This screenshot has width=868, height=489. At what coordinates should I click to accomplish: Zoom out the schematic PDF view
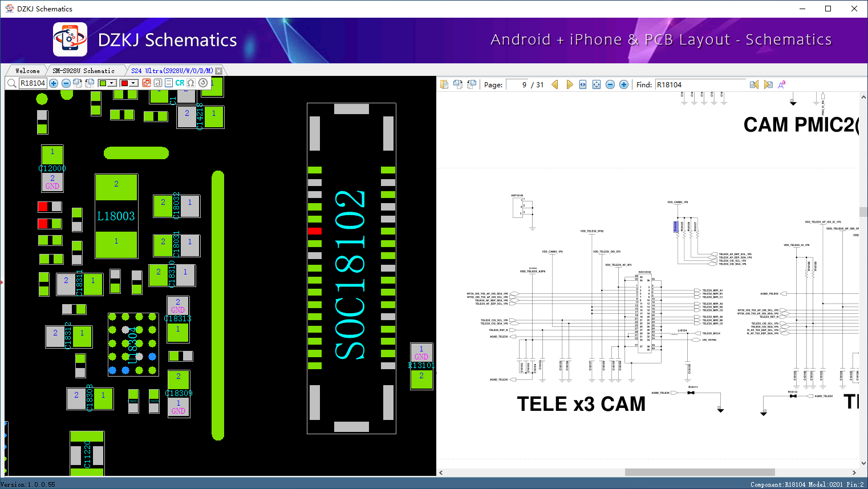pos(610,84)
